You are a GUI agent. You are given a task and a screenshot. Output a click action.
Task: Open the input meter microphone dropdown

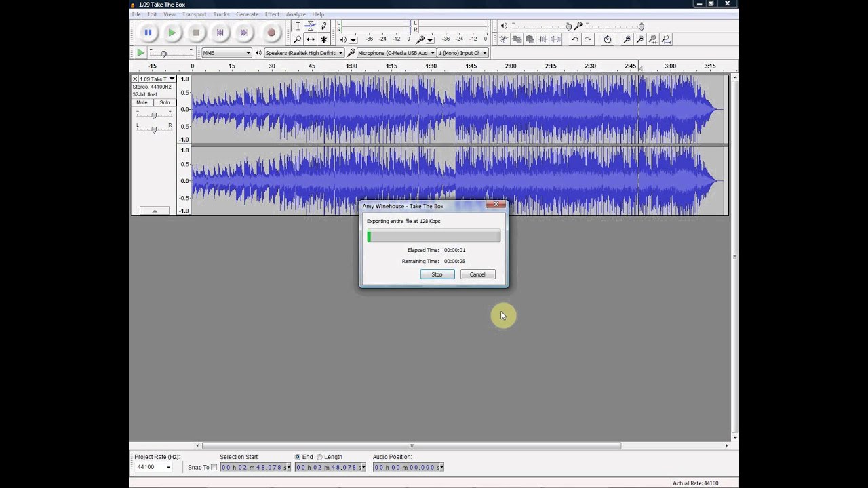pos(431,40)
